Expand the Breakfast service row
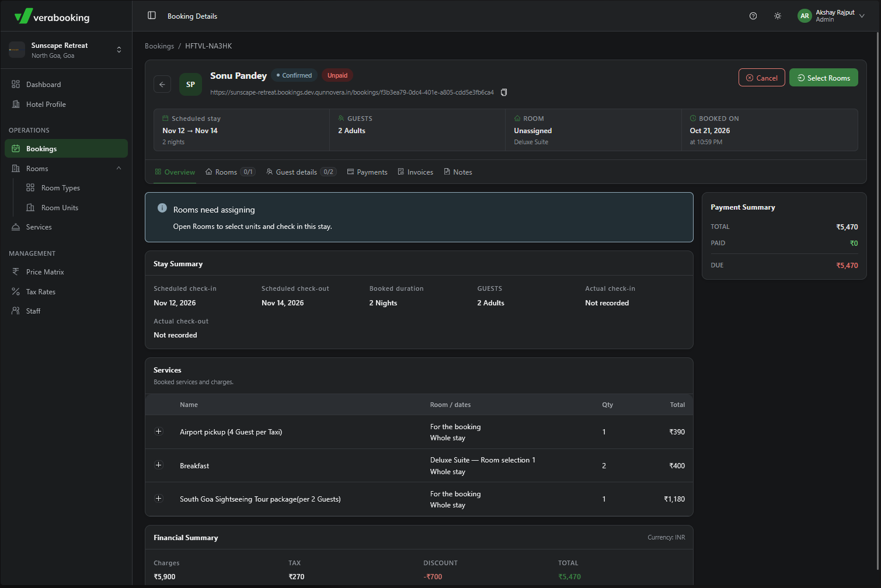Screen dimensions: 881x588 click(158, 465)
